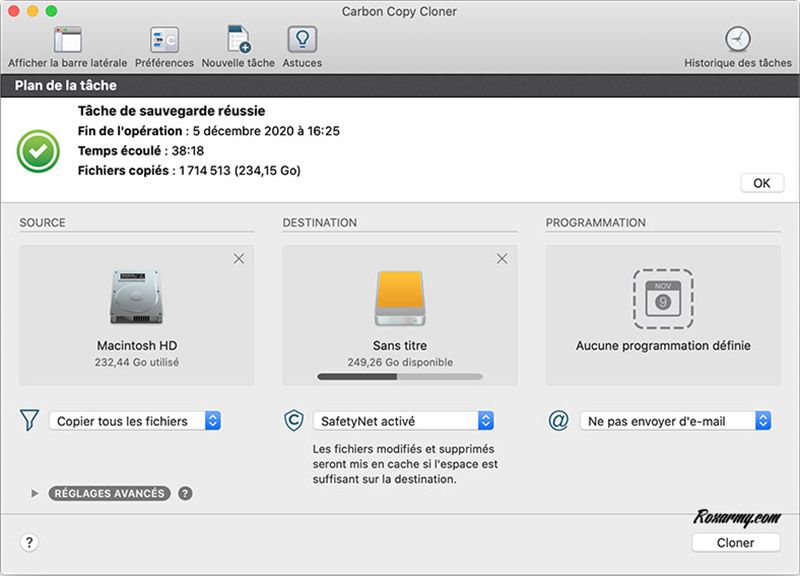Select the Sans titre destination drive icon
Image resolution: width=800 pixels, height=576 pixels.
click(399, 298)
